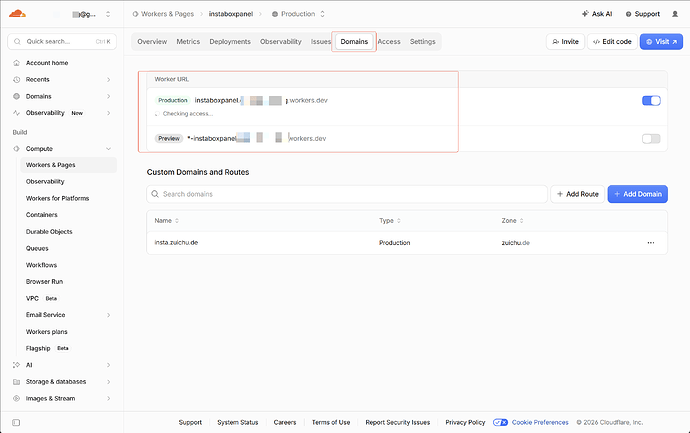Click the instaboxpanel breadcrumb

[231, 14]
